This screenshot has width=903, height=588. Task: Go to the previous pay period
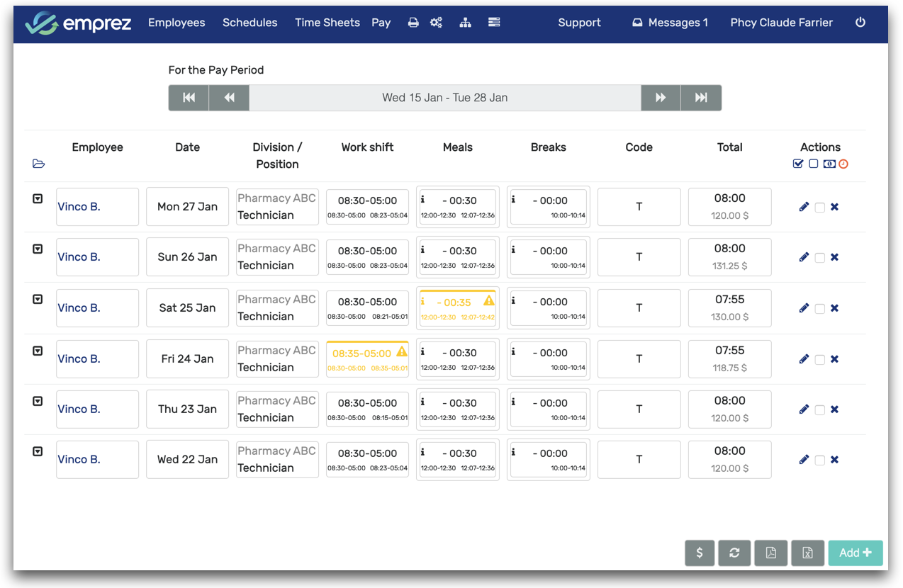229,98
